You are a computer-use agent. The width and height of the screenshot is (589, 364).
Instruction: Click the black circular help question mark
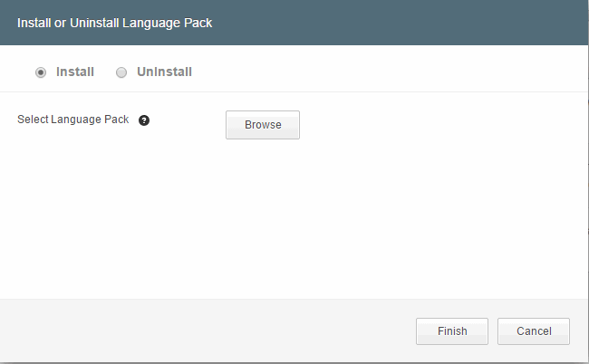[144, 120]
